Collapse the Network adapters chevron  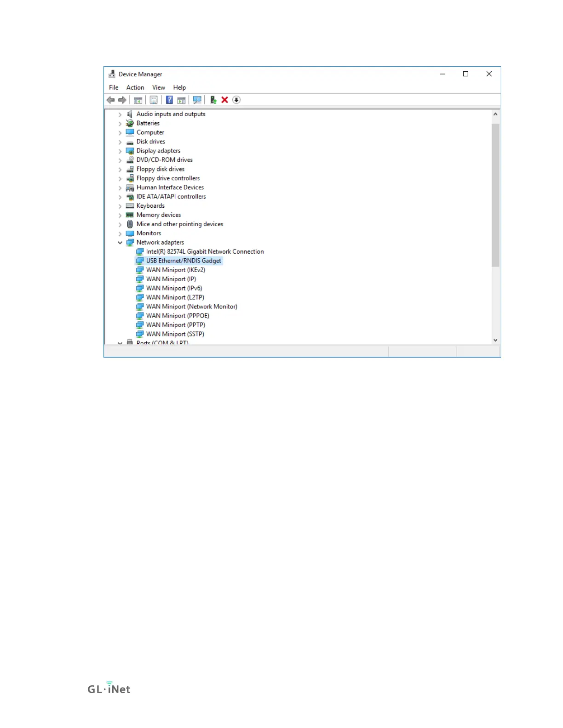[120, 243]
